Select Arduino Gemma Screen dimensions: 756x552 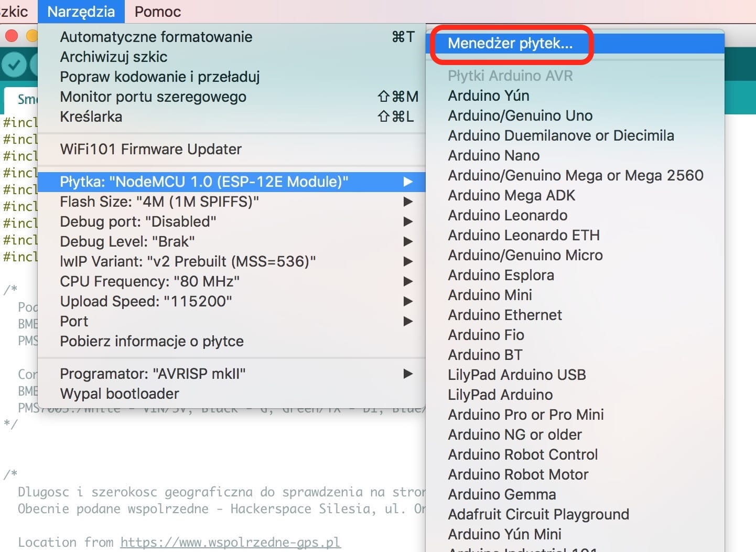coord(575,494)
